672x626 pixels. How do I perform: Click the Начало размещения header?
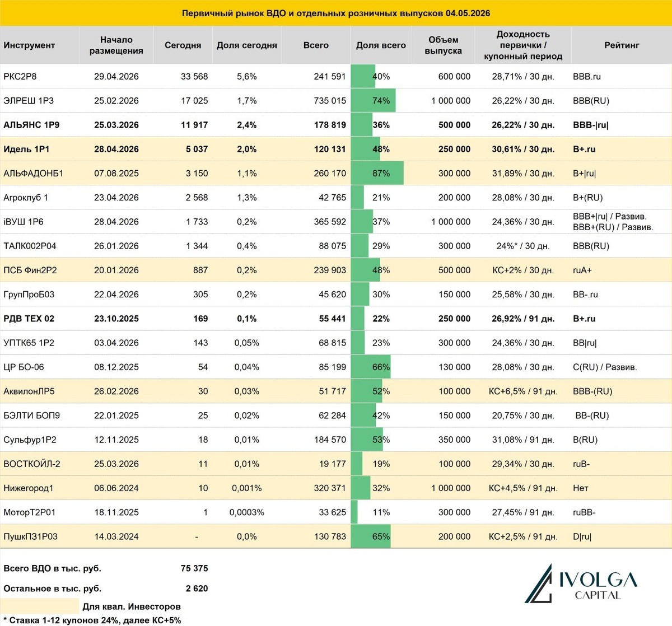click(116, 45)
